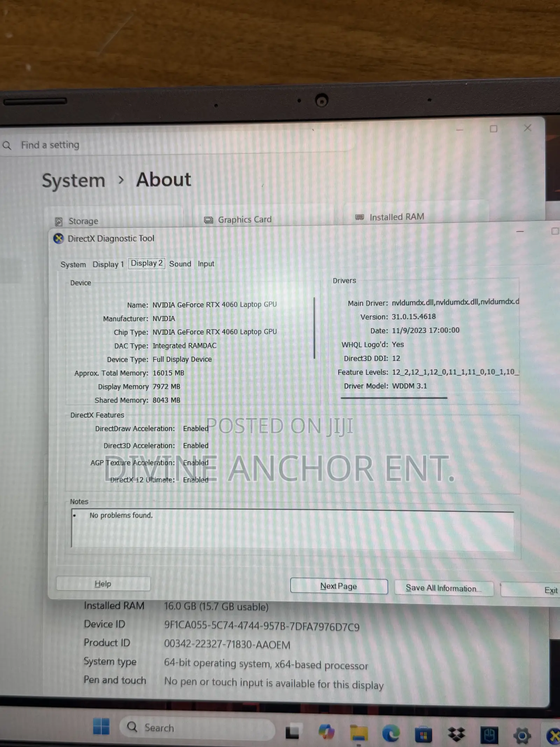Switch to the Sound tab
Screen dimensions: 560x747
(180, 264)
